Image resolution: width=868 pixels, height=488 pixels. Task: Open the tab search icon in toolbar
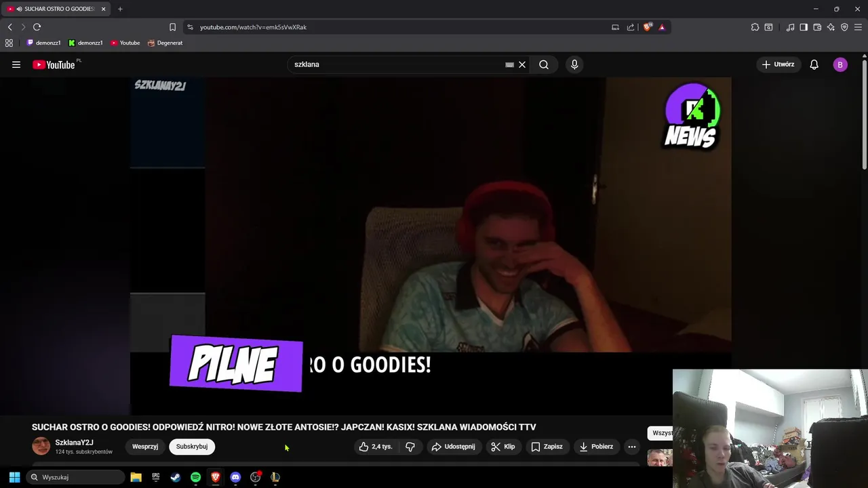coord(768,27)
